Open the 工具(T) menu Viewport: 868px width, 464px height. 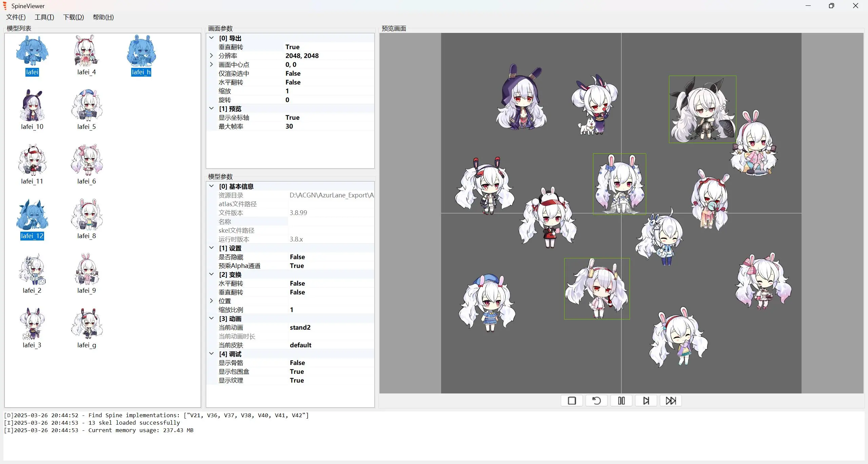coord(44,17)
